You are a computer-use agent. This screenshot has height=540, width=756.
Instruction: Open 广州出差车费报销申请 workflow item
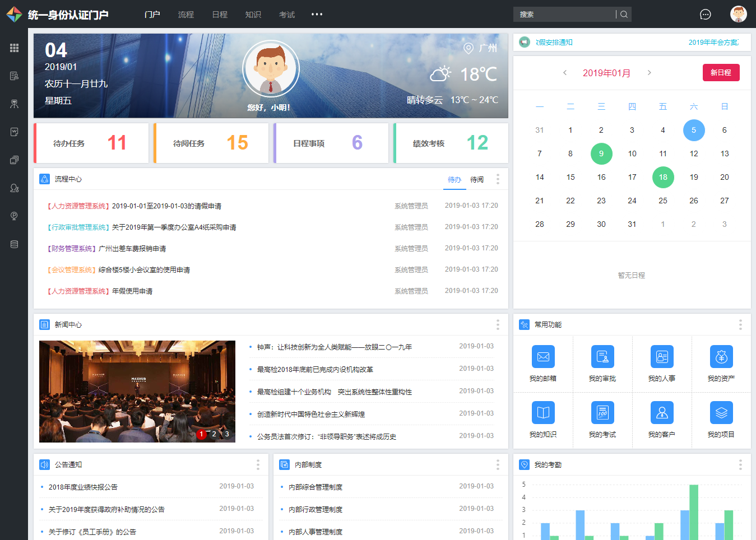click(x=132, y=249)
